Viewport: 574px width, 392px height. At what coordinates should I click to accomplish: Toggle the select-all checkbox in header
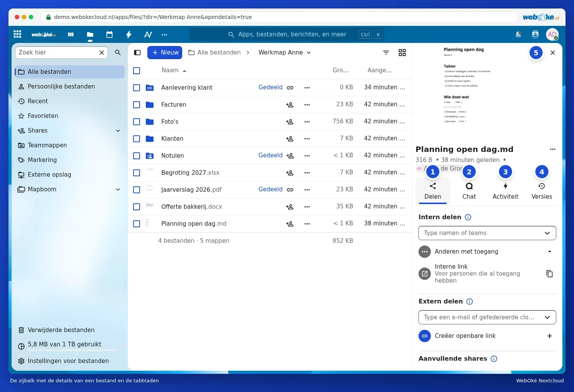(137, 71)
